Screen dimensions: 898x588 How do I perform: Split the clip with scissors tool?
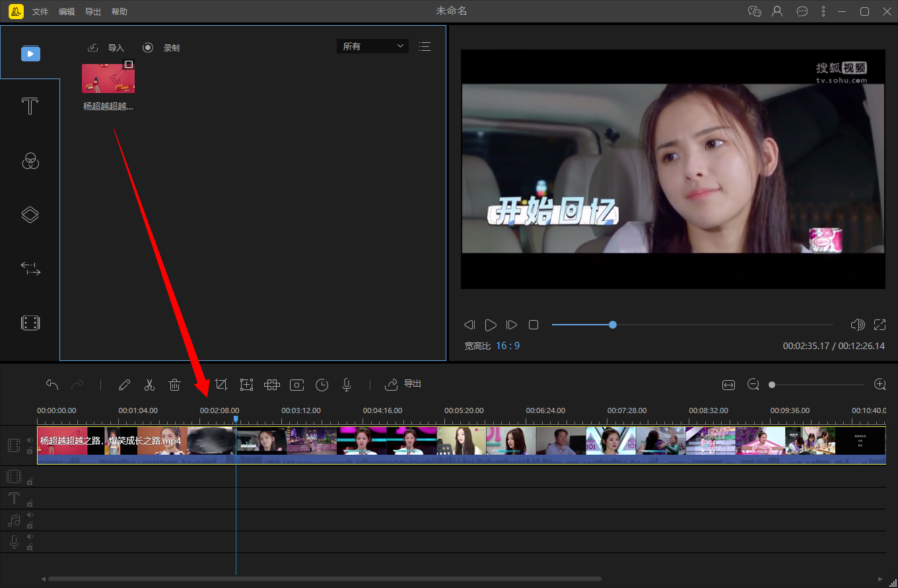150,385
